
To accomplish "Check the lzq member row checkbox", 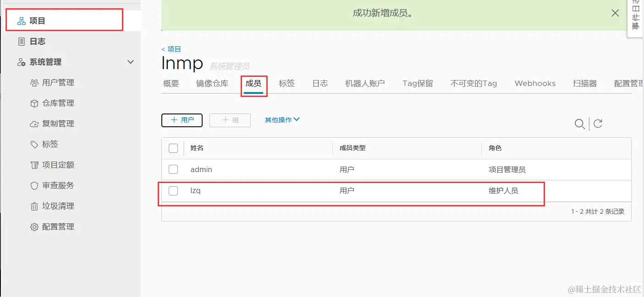I will pos(173,191).
